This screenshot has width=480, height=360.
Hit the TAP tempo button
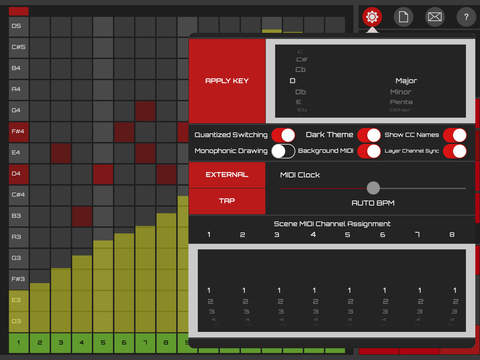(x=227, y=201)
